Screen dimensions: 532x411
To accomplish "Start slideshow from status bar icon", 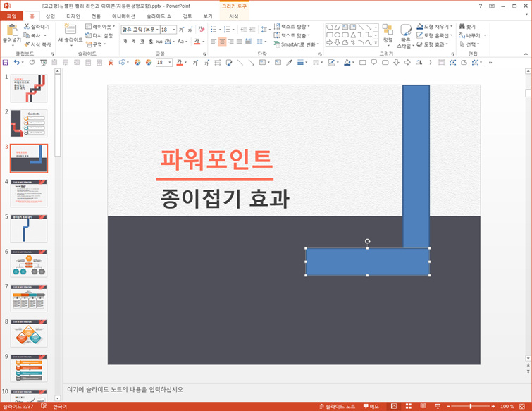I will click(x=438, y=406).
